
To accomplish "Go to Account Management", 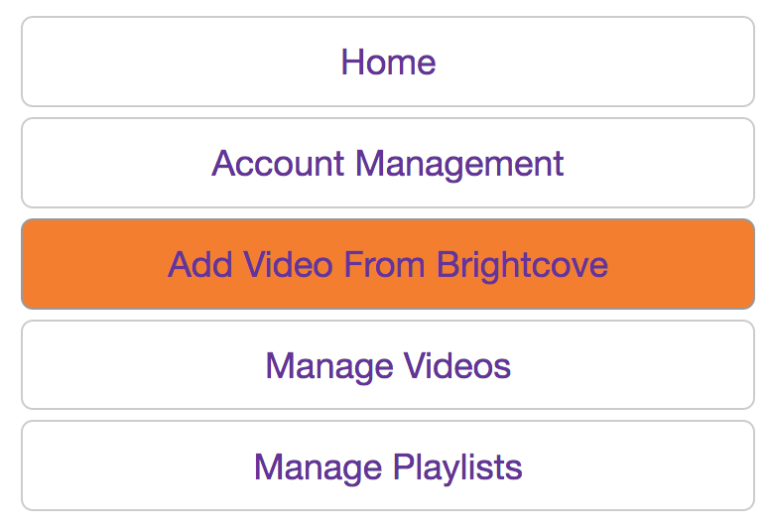I will click(388, 164).
